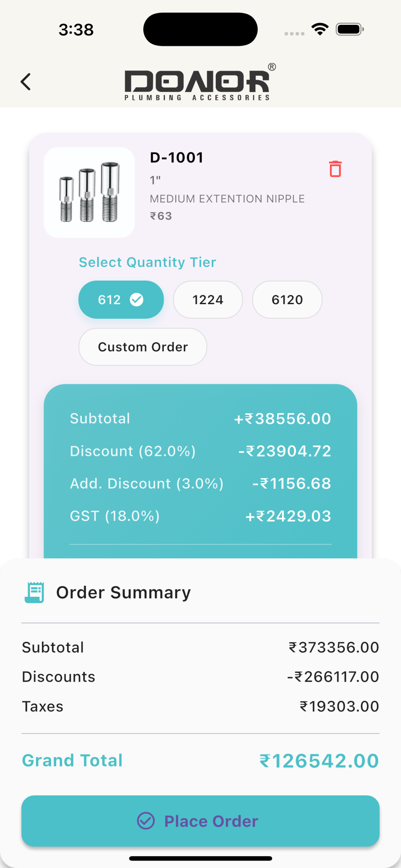Tap the D-1001 product title
Image resolution: width=401 pixels, height=868 pixels.
tap(177, 158)
